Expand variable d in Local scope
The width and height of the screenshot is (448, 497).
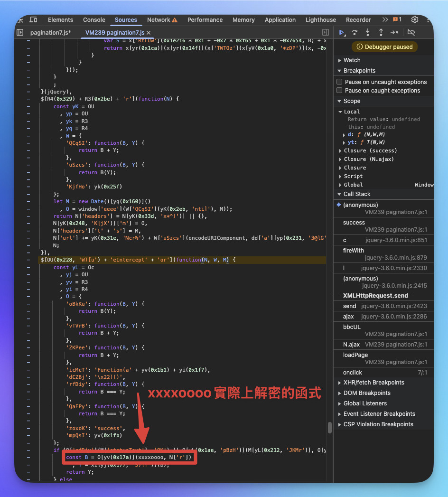344,135
